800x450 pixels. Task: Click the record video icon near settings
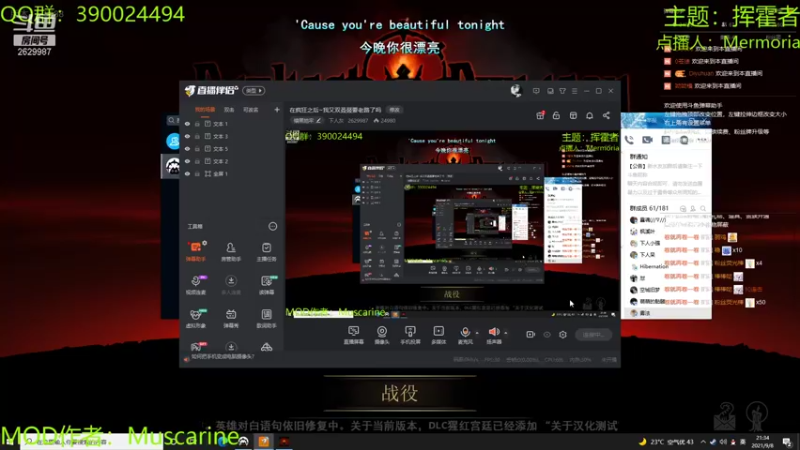point(531,335)
